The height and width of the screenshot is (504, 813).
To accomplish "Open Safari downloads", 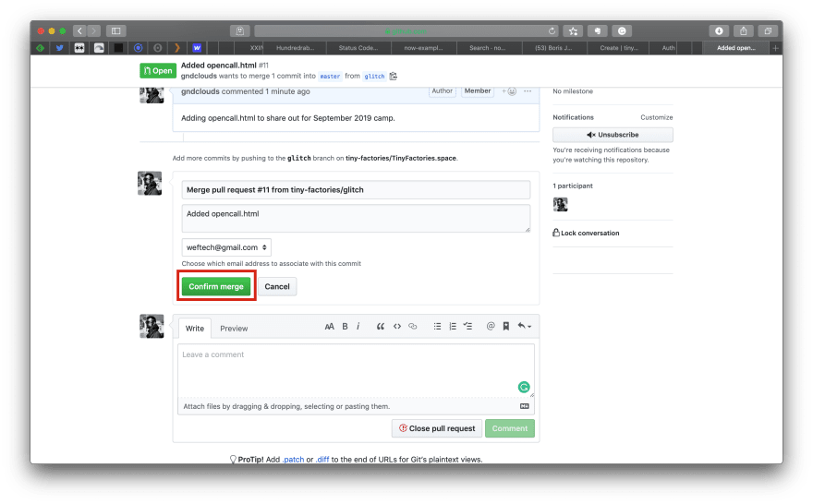I will tap(719, 31).
